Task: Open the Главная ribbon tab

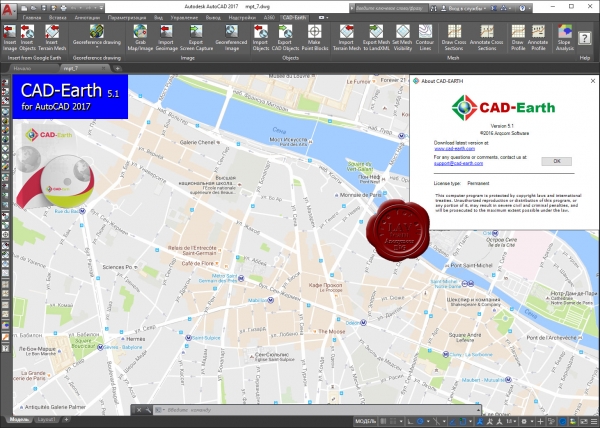Action: tap(32, 18)
